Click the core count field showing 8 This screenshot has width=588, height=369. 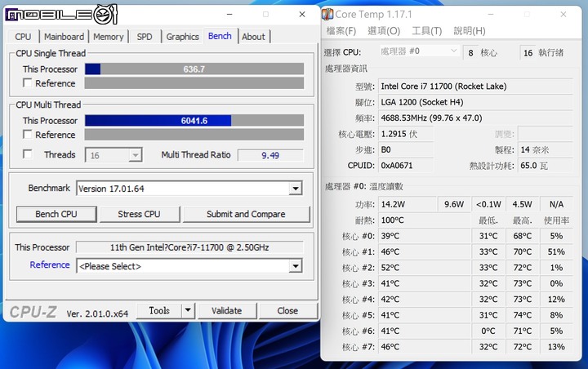[470, 53]
